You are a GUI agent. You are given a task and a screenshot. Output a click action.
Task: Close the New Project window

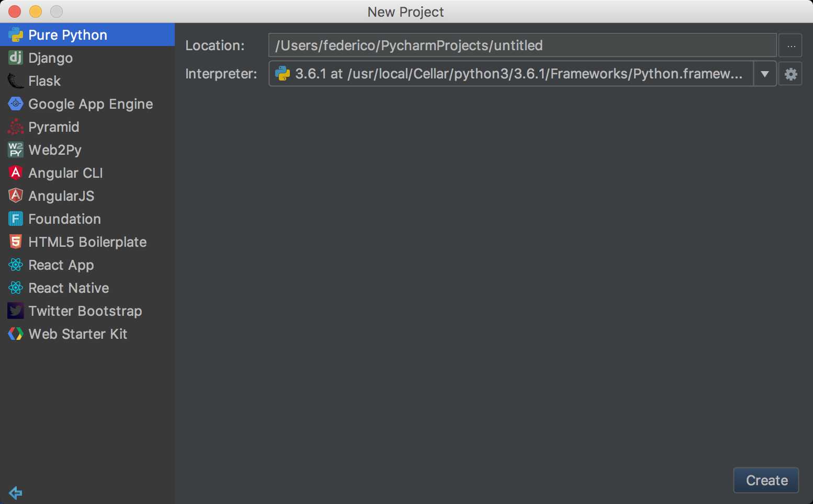click(x=15, y=12)
